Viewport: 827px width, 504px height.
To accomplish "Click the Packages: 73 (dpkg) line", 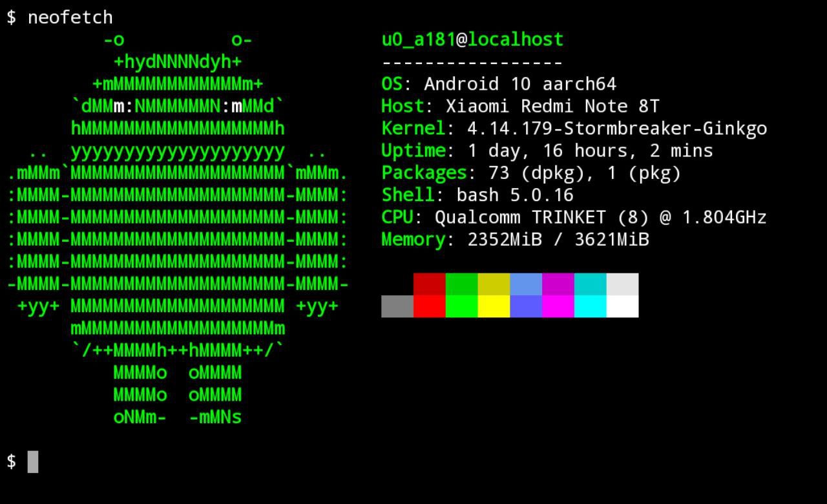I will tap(531, 173).
